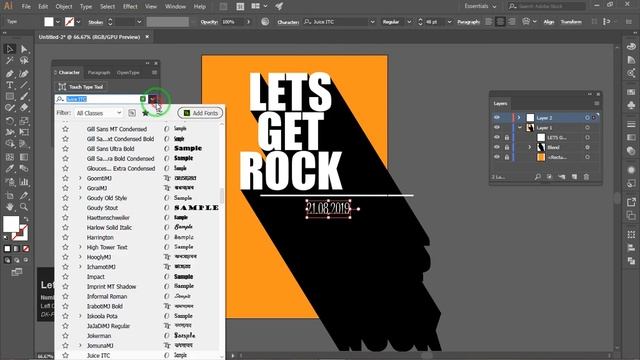The image size is (640, 360).
Task: Open the Opacity value dropdown arrow
Action: (248, 22)
